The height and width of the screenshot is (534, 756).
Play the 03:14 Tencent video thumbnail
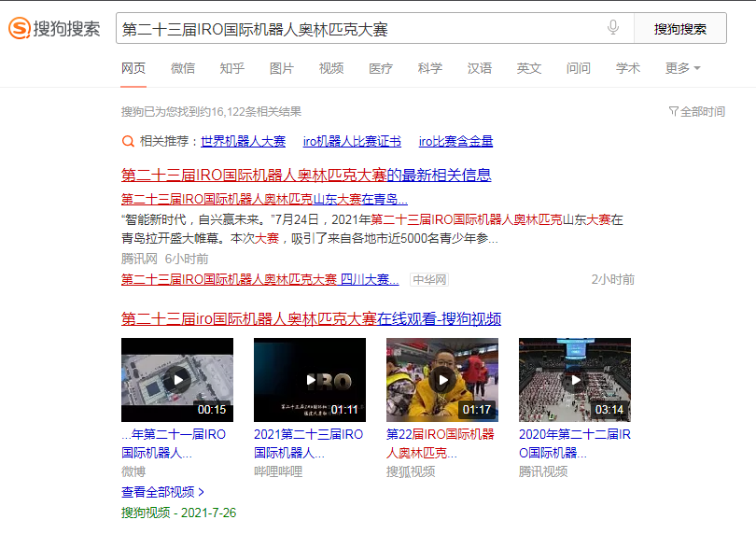[x=575, y=380]
